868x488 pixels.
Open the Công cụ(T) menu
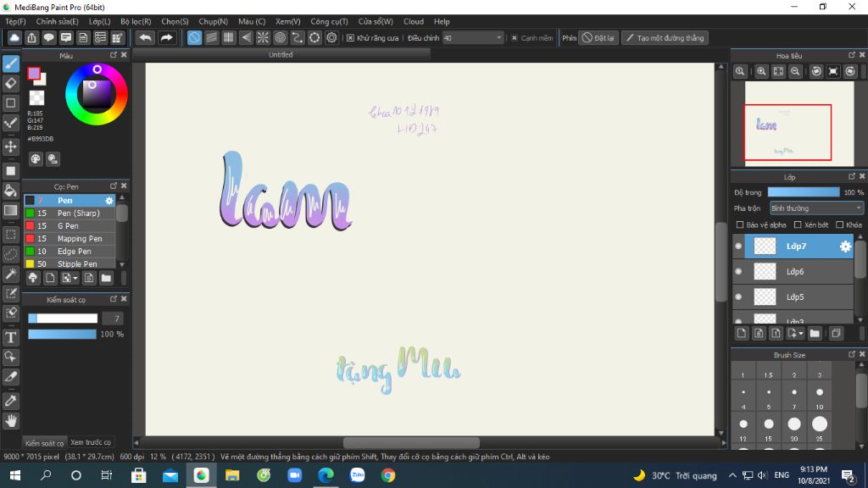point(329,21)
